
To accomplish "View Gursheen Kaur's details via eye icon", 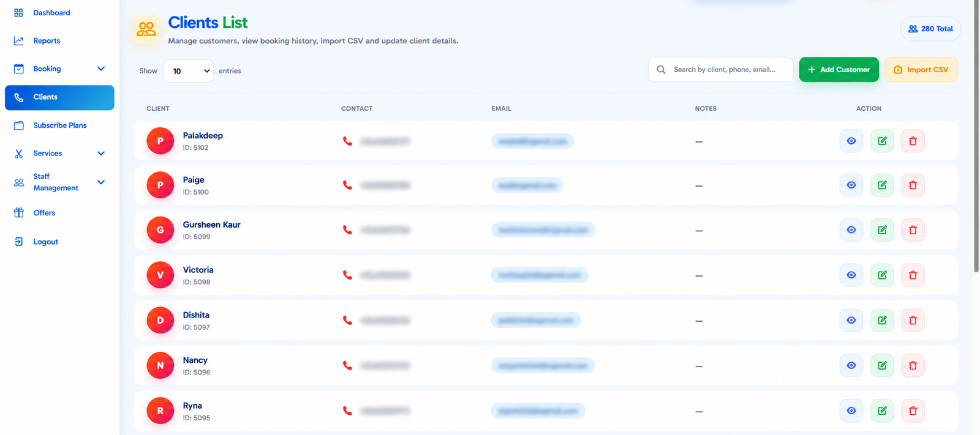I will pos(851,230).
